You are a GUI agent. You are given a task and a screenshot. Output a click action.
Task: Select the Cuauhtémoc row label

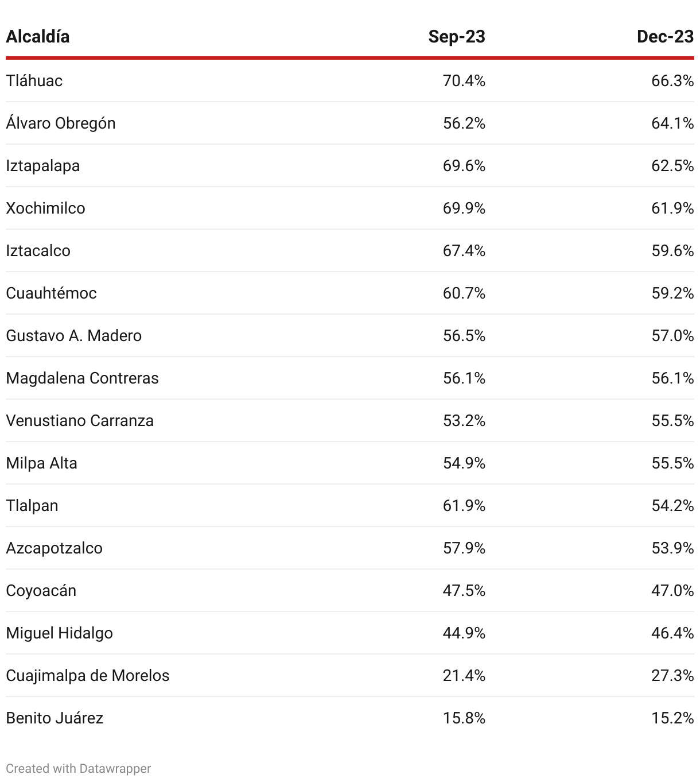point(52,293)
